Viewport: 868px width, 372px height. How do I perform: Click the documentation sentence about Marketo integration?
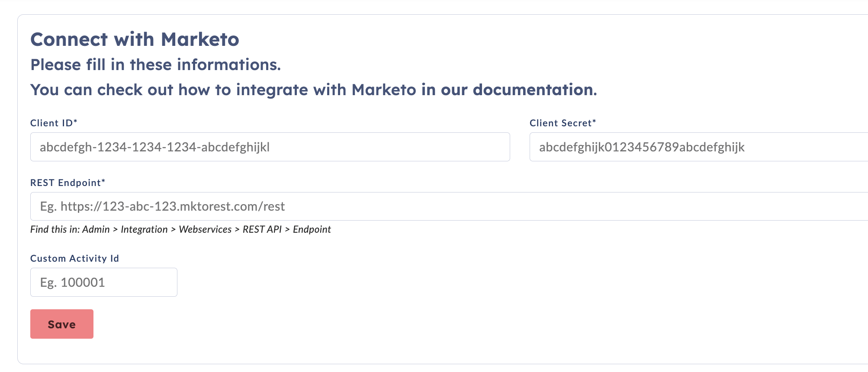[x=314, y=90]
